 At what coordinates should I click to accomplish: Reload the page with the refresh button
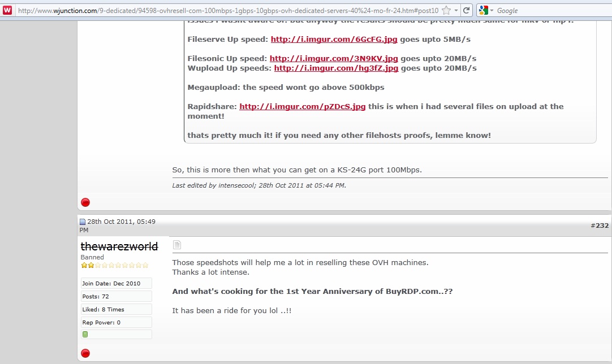(x=466, y=11)
